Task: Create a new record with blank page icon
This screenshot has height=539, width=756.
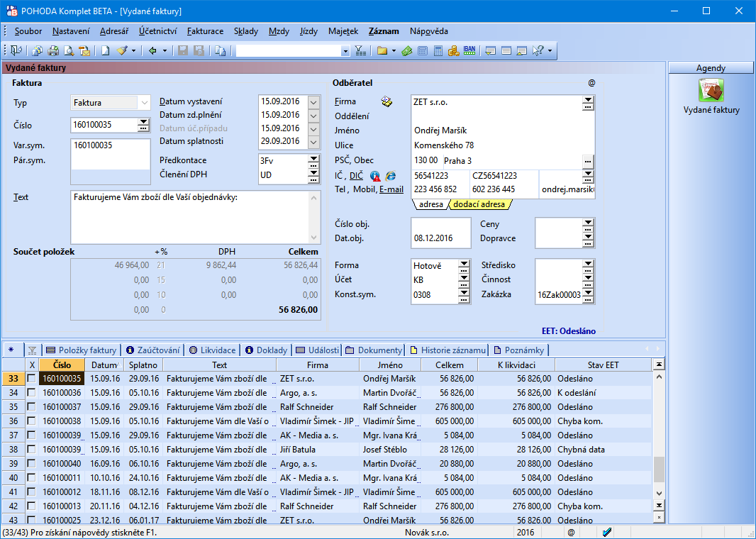Action: [105, 50]
